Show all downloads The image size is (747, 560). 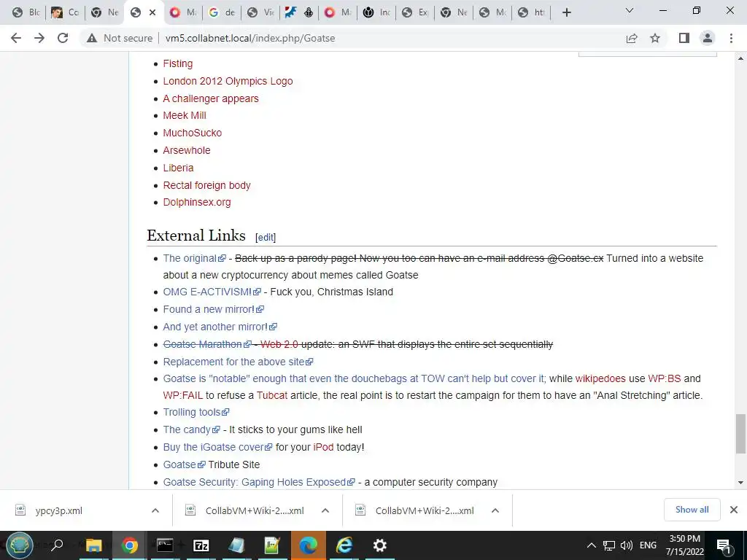coord(692,510)
